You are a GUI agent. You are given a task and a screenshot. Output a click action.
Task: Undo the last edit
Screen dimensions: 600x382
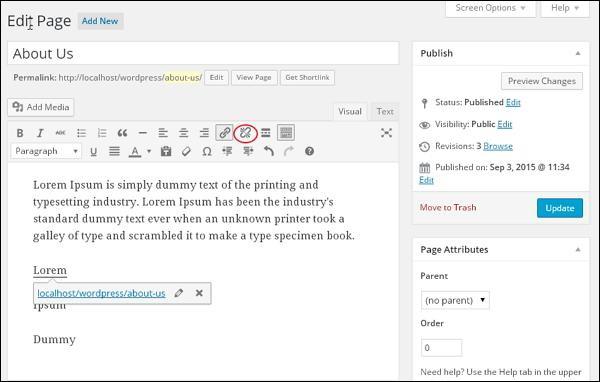(x=269, y=152)
